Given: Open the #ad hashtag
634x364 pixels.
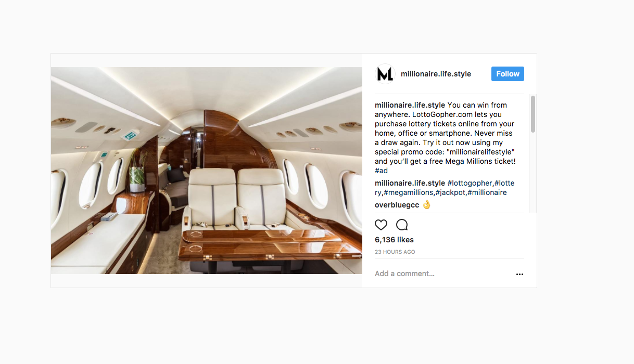Looking at the screenshot, I should click(381, 171).
